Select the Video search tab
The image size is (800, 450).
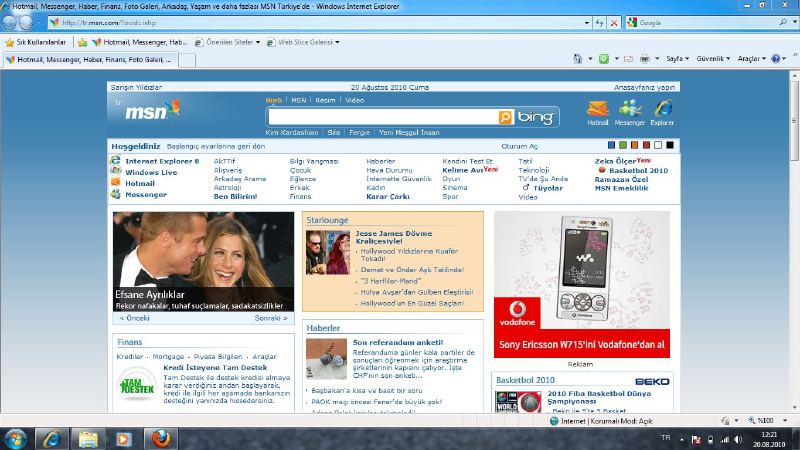[355, 101]
